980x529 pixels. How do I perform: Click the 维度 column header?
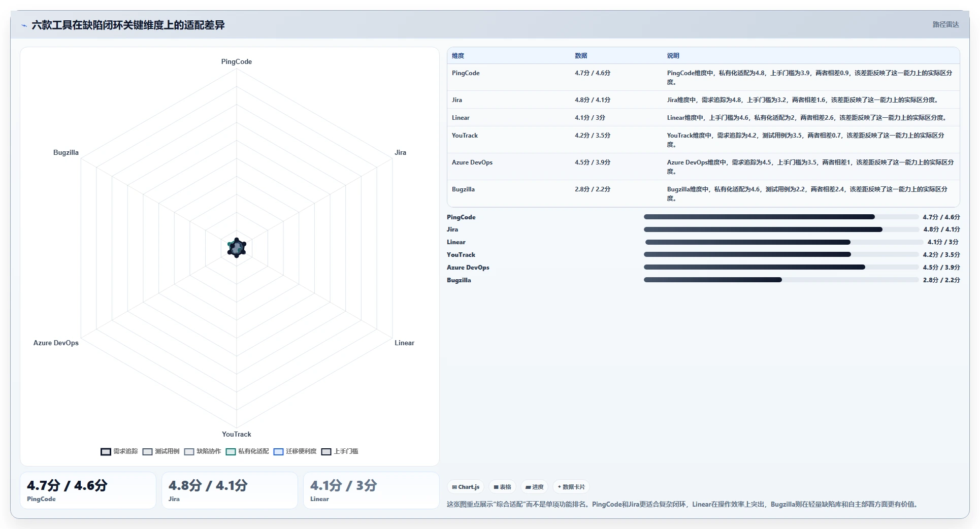click(x=458, y=56)
